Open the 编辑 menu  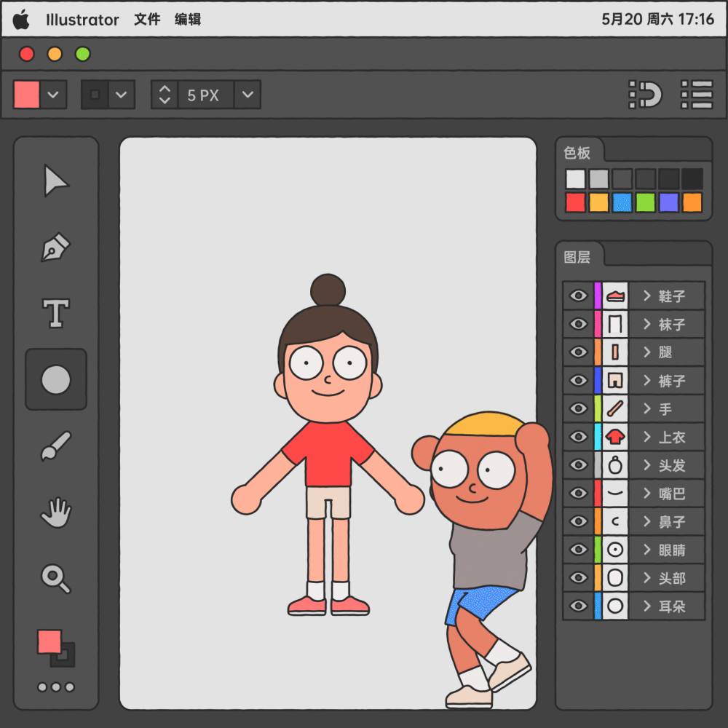188,20
